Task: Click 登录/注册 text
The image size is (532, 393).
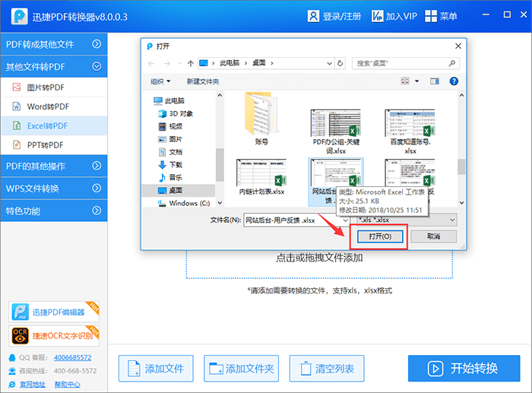Action: coord(342,16)
